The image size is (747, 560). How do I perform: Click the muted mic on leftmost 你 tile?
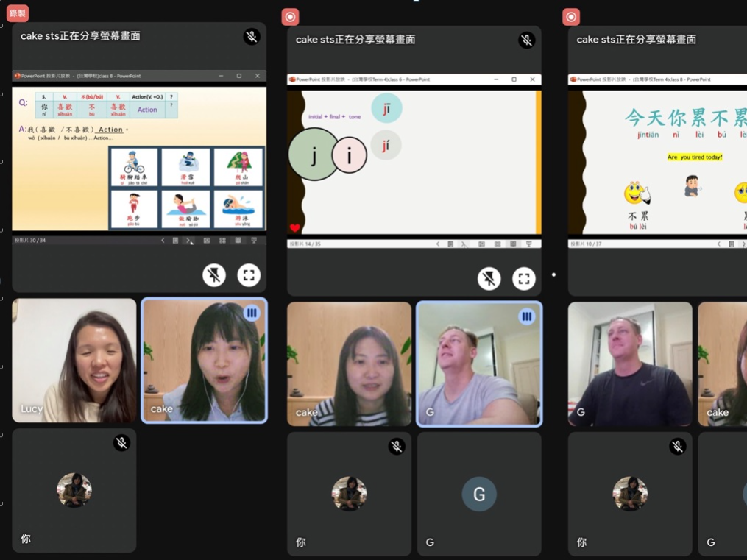pos(121,443)
